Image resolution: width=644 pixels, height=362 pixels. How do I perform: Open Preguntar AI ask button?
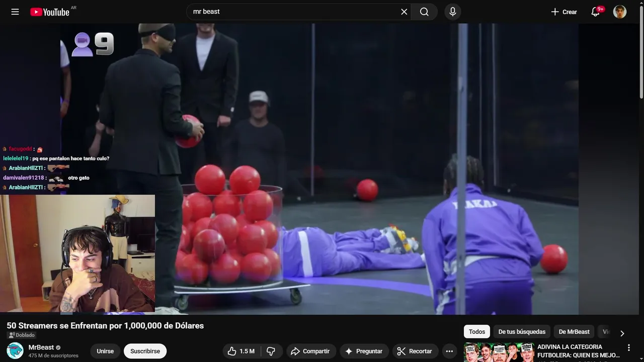[x=364, y=351]
